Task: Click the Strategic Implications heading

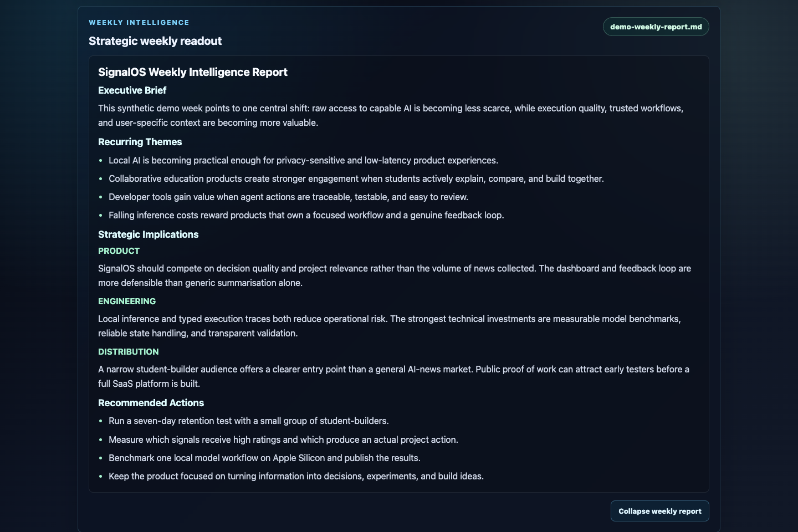Action: point(148,234)
